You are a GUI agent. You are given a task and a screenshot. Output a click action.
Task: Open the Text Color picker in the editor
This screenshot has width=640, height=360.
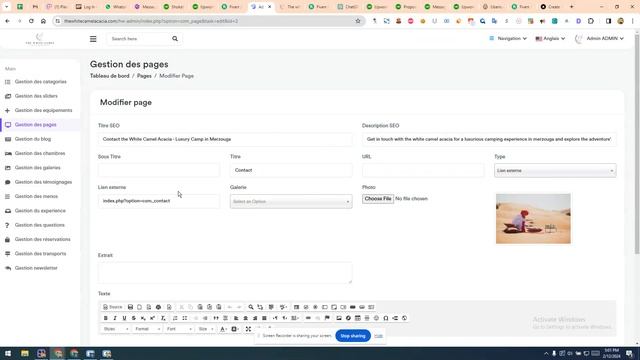223,329
